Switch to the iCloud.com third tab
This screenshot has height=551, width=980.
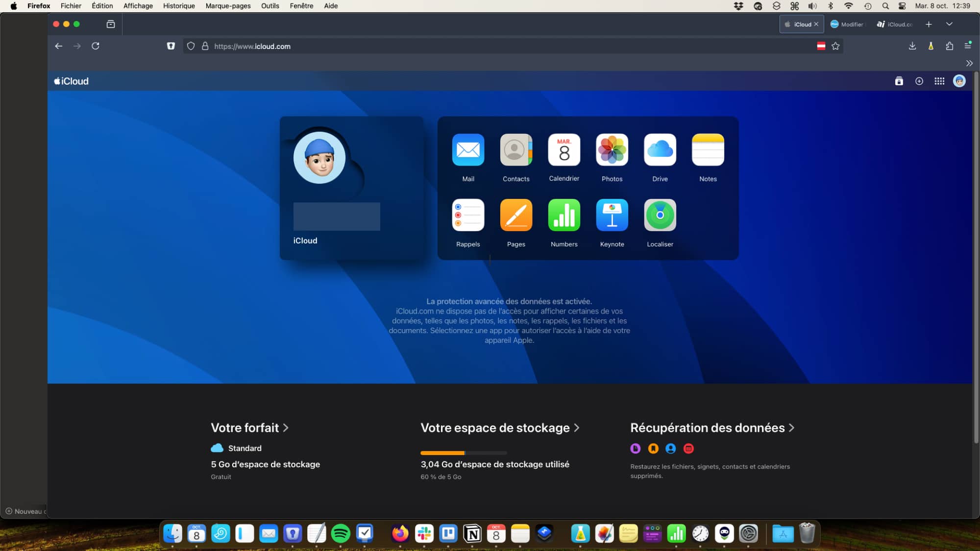(895, 24)
